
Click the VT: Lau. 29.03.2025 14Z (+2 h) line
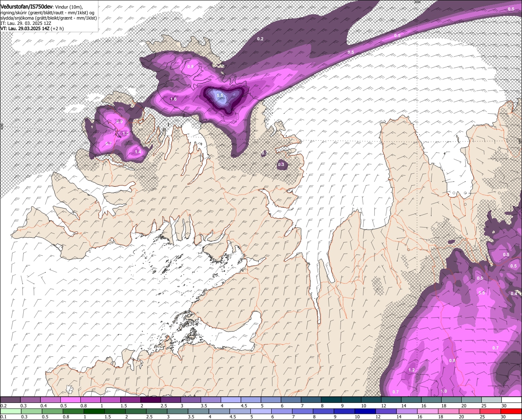[32, 29]
